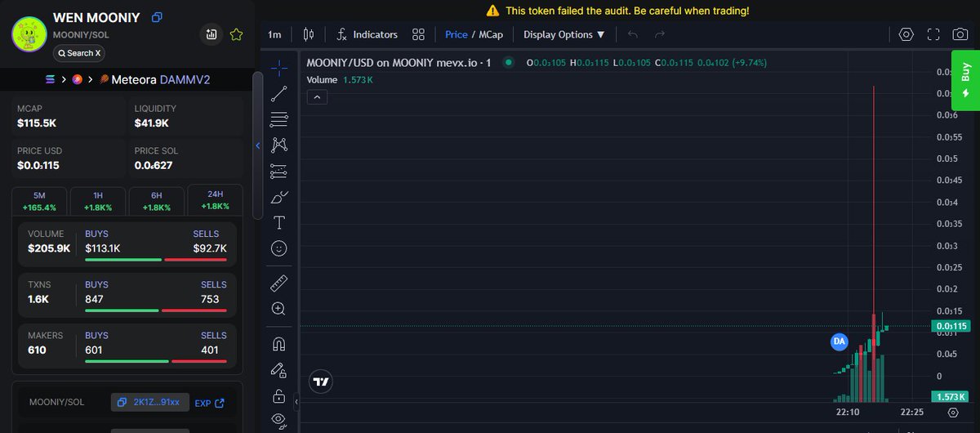
Task: Click the current price label 0.0₃115
Action: (x=950, y=326)
